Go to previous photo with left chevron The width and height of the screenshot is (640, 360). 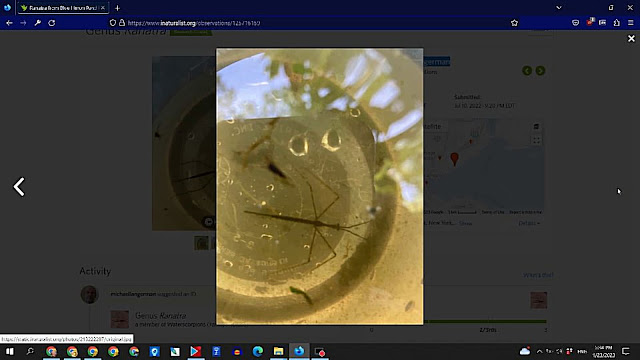(x=19, y=187)
